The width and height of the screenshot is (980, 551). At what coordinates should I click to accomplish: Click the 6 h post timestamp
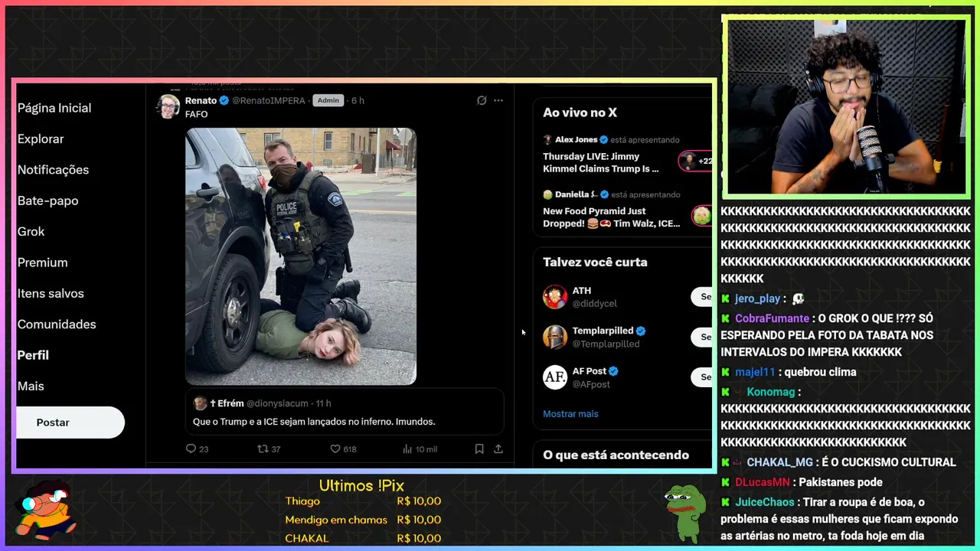tap(358, 100)
